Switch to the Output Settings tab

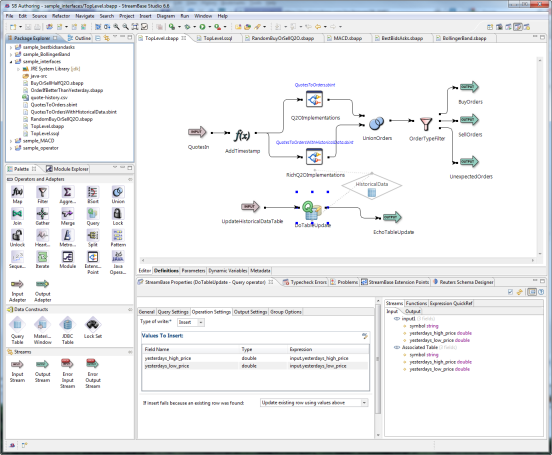251,312
